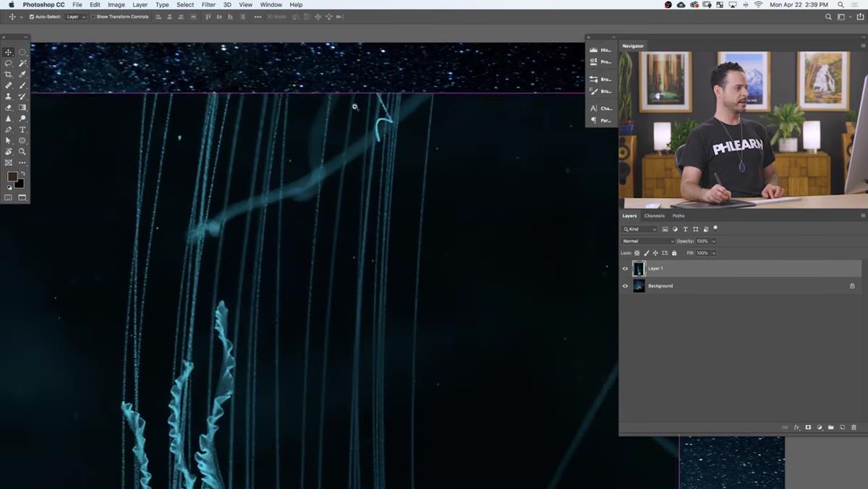Open the Opacity slider dropdown arrow

(x=714, y=241)
